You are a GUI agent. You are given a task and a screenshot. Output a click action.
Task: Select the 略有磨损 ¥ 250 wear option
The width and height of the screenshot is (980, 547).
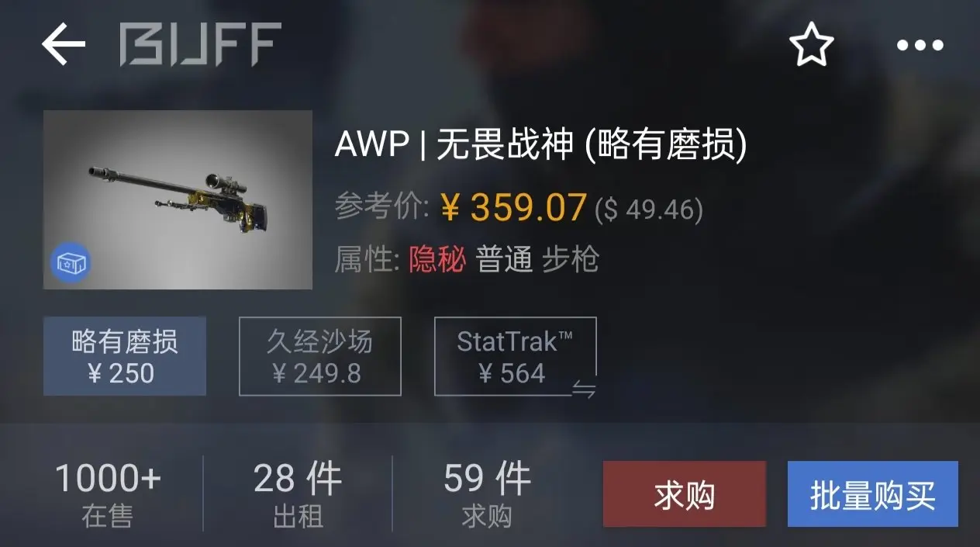(125, 356)
